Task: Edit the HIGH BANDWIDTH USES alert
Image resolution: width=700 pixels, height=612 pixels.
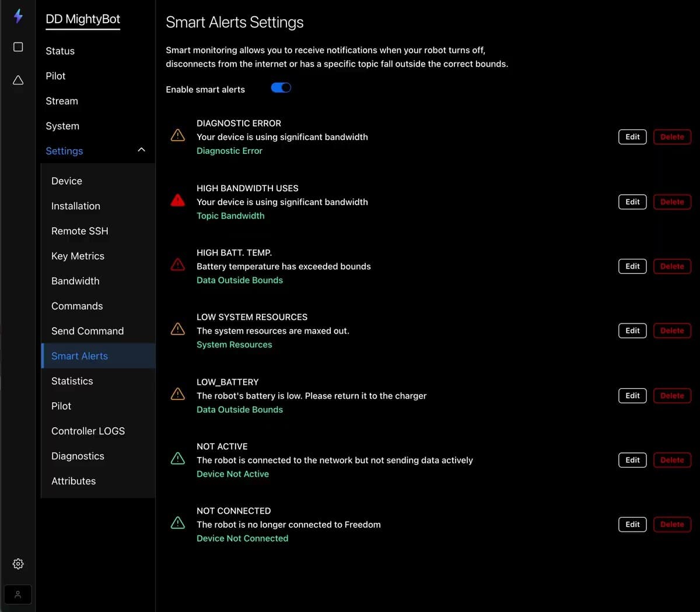Action: coord(632,202)
